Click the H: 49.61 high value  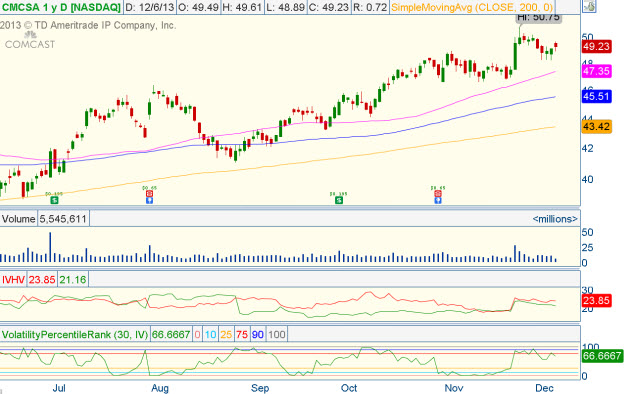[x=242, y=7]
